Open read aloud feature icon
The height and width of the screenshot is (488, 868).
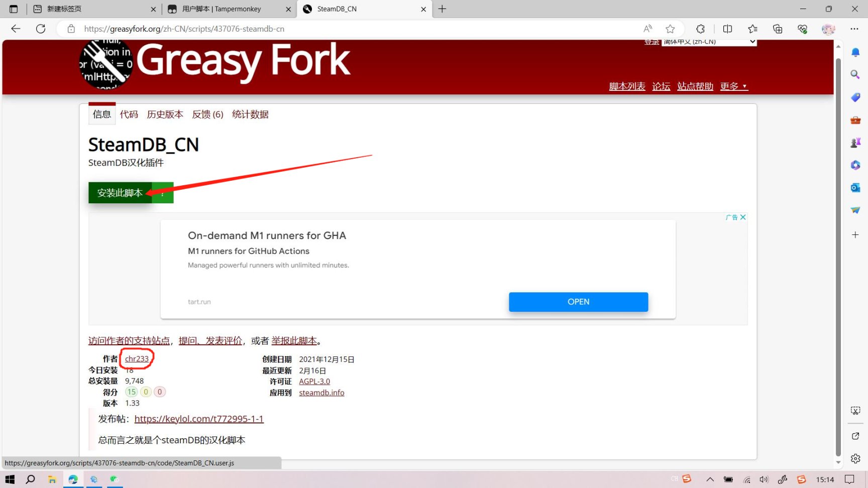point(648,29)
